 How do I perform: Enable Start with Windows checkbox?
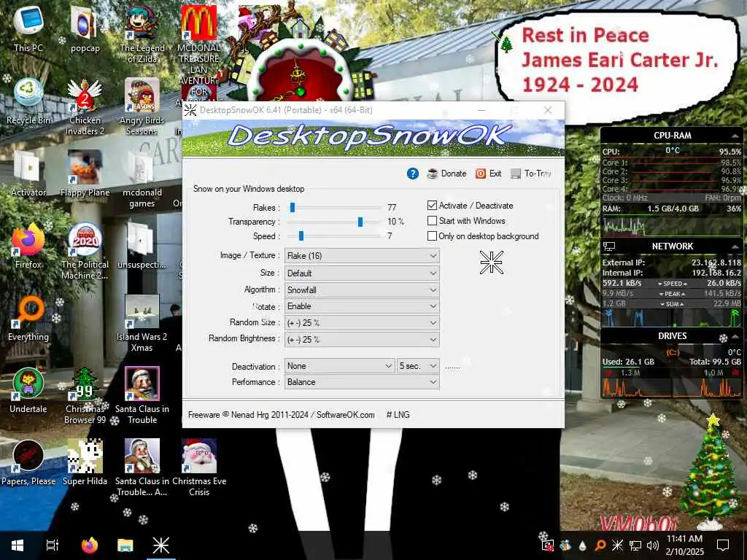click(x=432, y=220)
